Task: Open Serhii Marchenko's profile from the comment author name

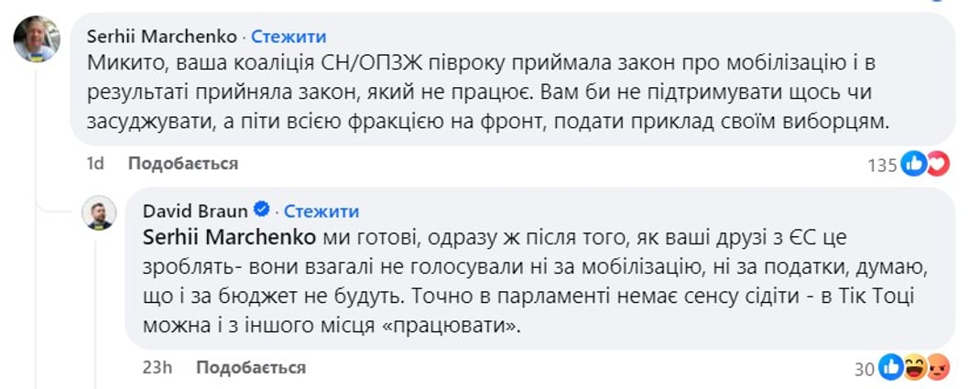Action: (160, 37)
